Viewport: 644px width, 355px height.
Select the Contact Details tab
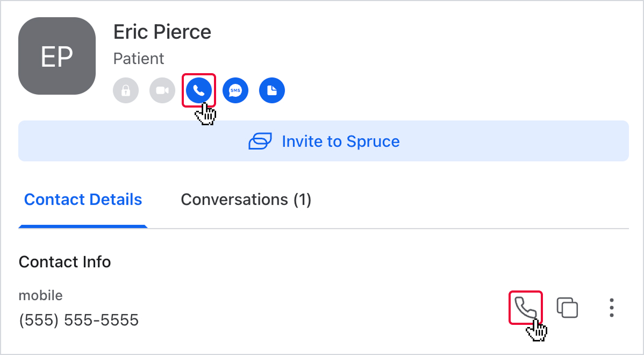click(83, 200)
